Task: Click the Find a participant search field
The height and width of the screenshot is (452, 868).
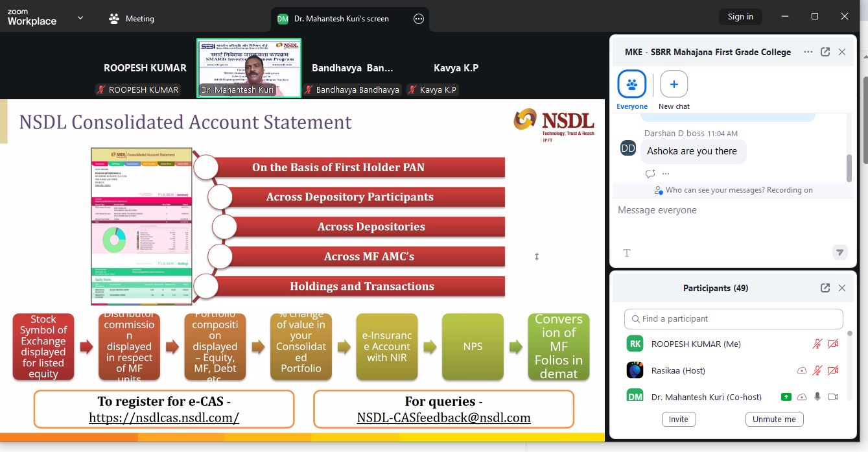Action: (733, 318)
